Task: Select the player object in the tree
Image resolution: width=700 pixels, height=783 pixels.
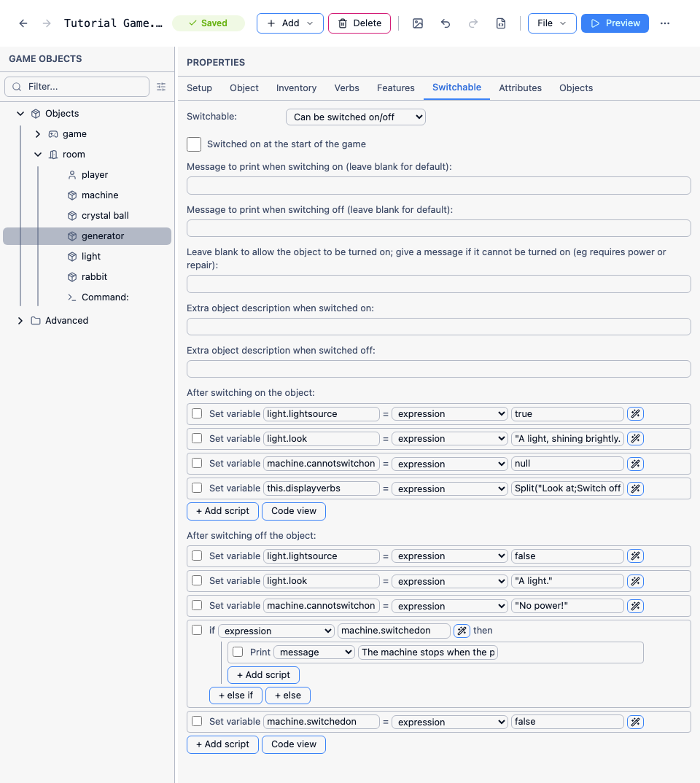Action: point(95,175)
